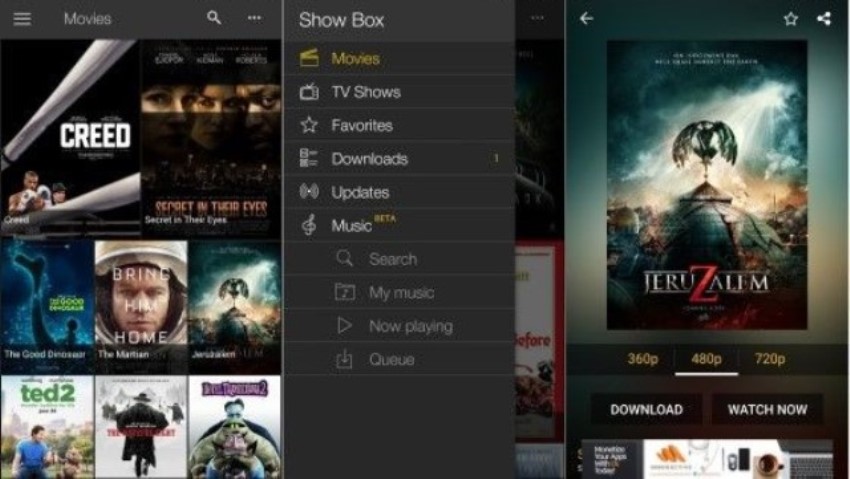Open Secret in Their Eyes poster
This screenshot has width=850, height=479.
point(211,138)
